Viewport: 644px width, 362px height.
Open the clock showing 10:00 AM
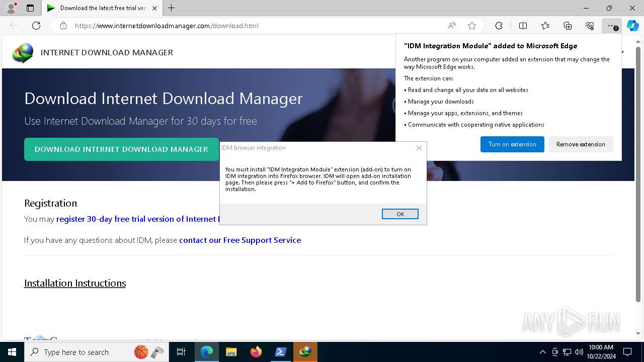[601, 352]
